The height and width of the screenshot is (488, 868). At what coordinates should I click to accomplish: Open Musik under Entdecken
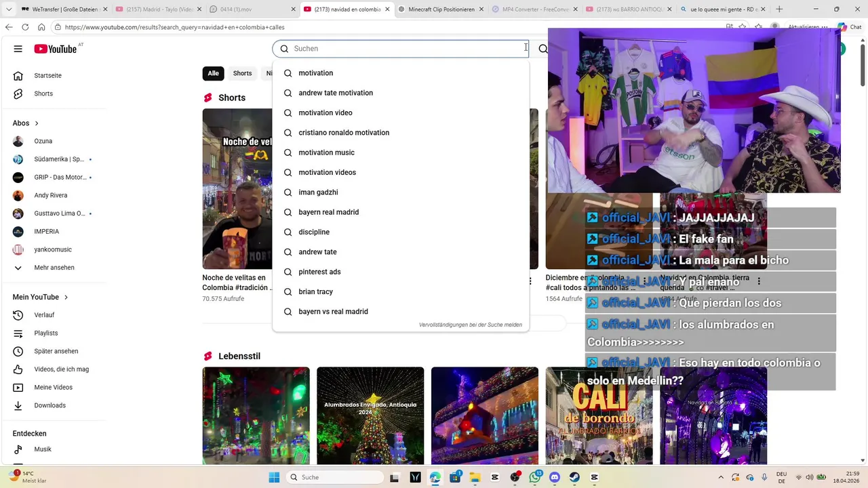pyautogui.click(x=43, y=449)
